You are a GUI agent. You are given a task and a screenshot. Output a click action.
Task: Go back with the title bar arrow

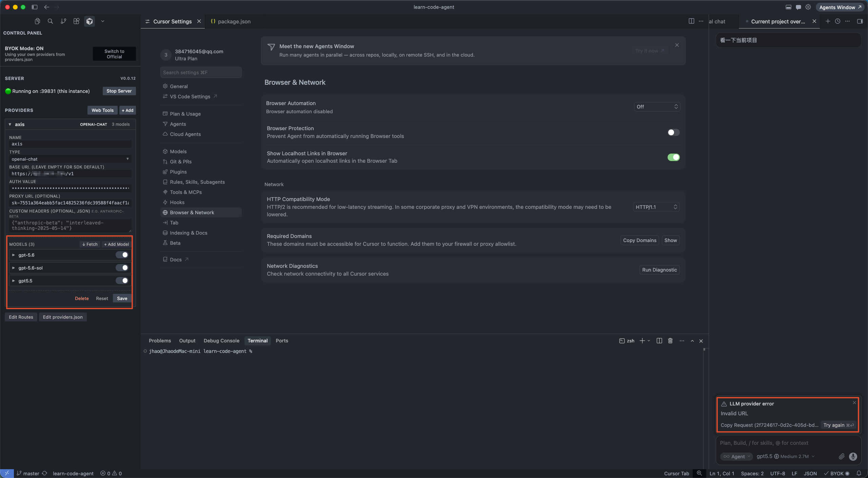46,7
